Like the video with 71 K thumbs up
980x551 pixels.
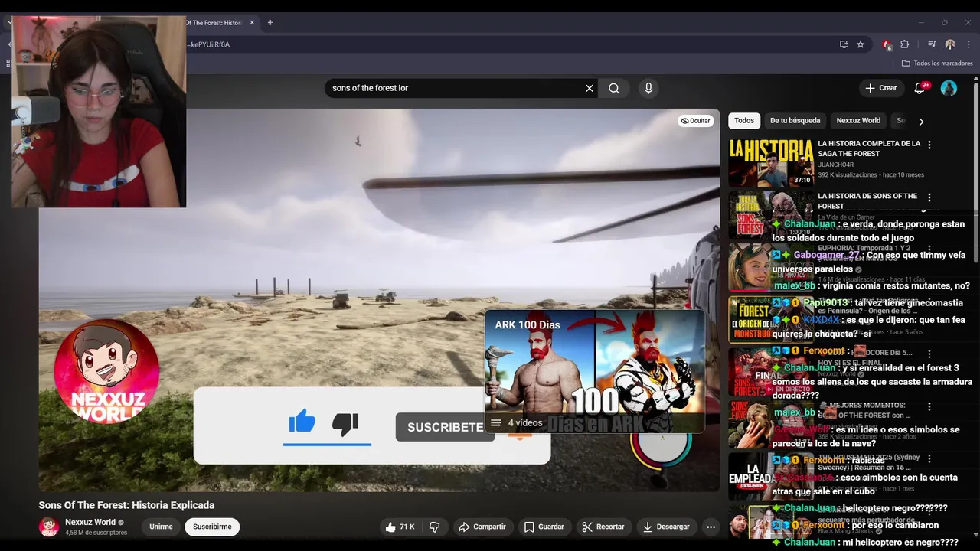click(x=399, y=527)
